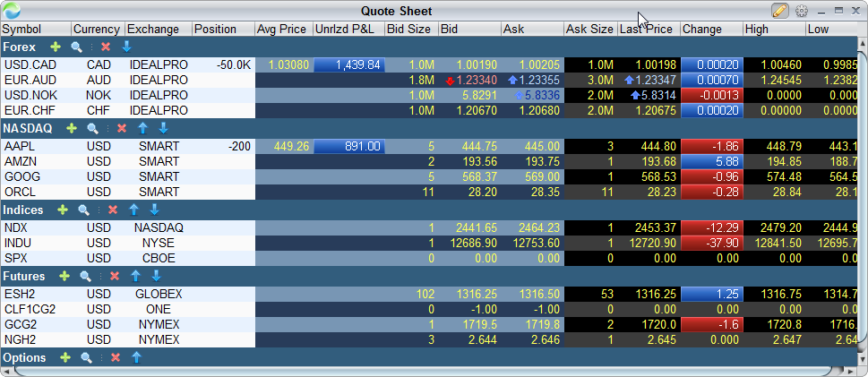Shift the Indices group down

tap(154, 210)
